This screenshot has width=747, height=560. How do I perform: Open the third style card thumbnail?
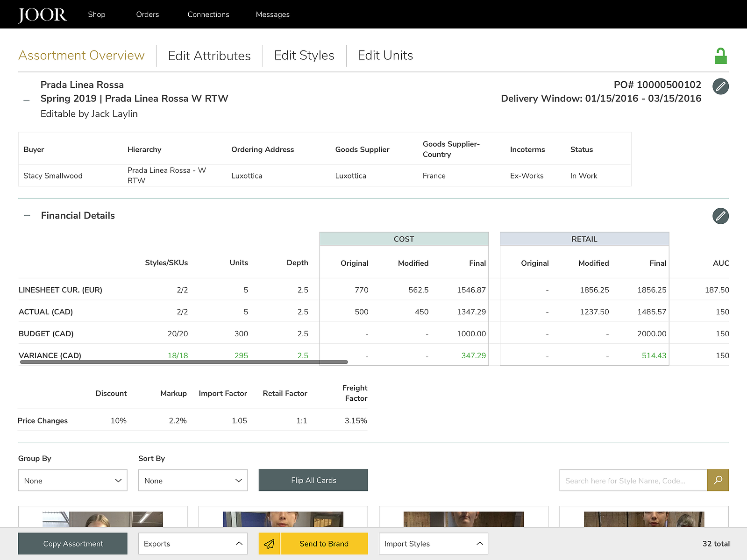point(463,519)
